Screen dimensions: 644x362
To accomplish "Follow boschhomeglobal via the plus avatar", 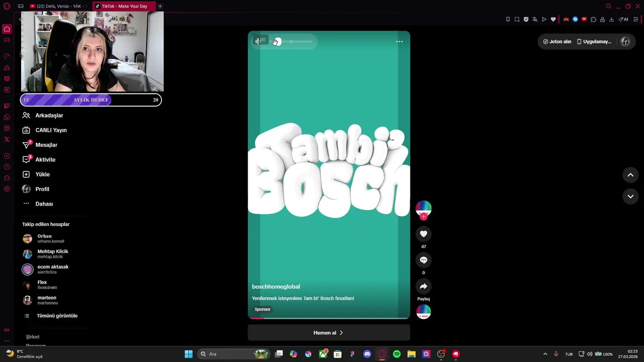I will click(424, 216).
